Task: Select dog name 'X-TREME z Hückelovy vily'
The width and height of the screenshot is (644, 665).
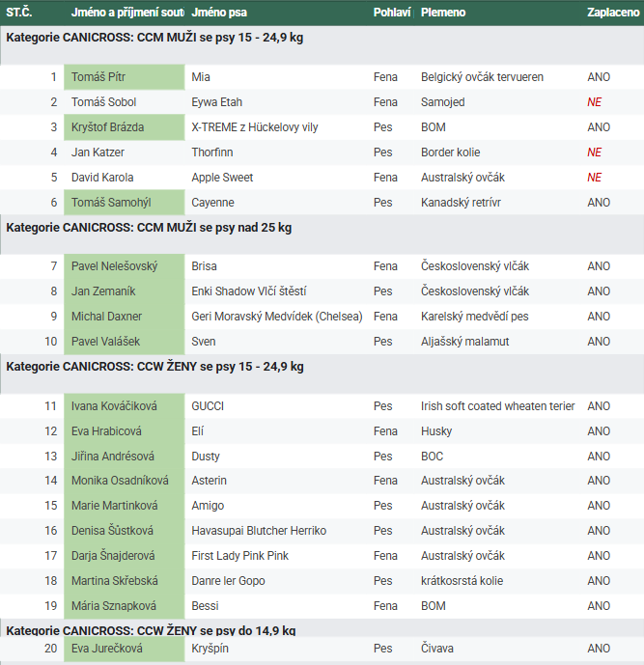Action: (x=254, y=127)
